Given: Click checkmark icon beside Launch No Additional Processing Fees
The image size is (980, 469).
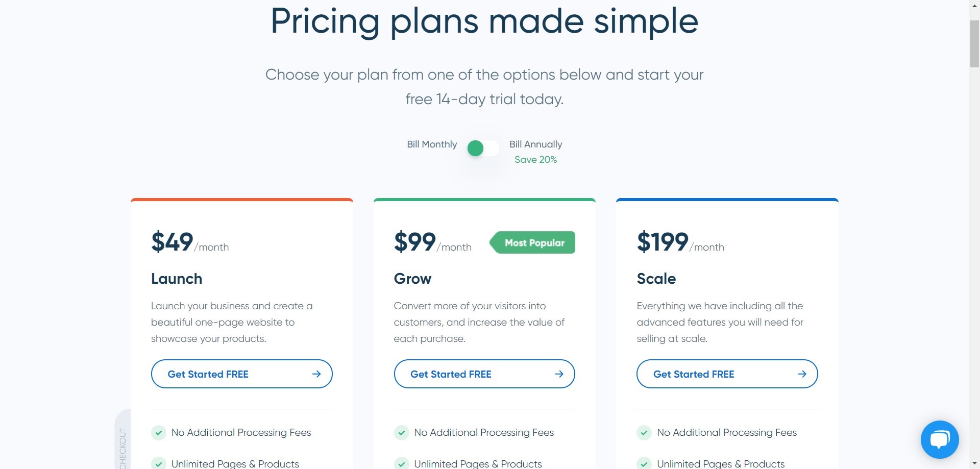Looking at the screenshot, I should point(159,433).
